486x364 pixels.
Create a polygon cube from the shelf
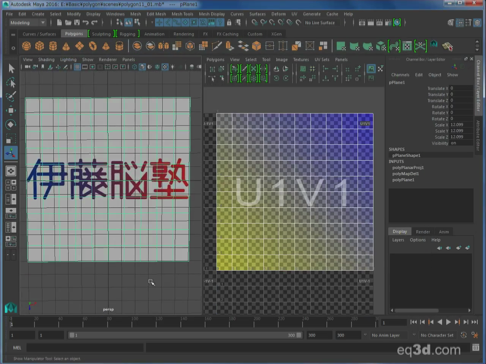[40, 46]
